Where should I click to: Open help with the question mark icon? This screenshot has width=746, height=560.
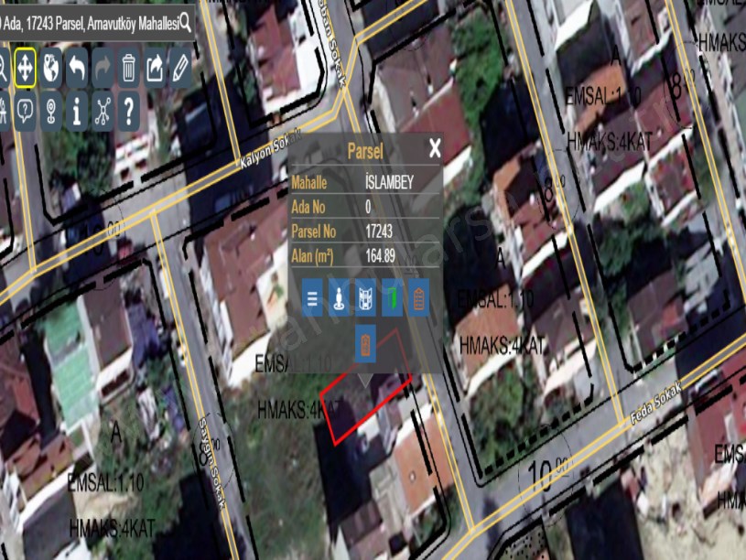pos(129,112)
